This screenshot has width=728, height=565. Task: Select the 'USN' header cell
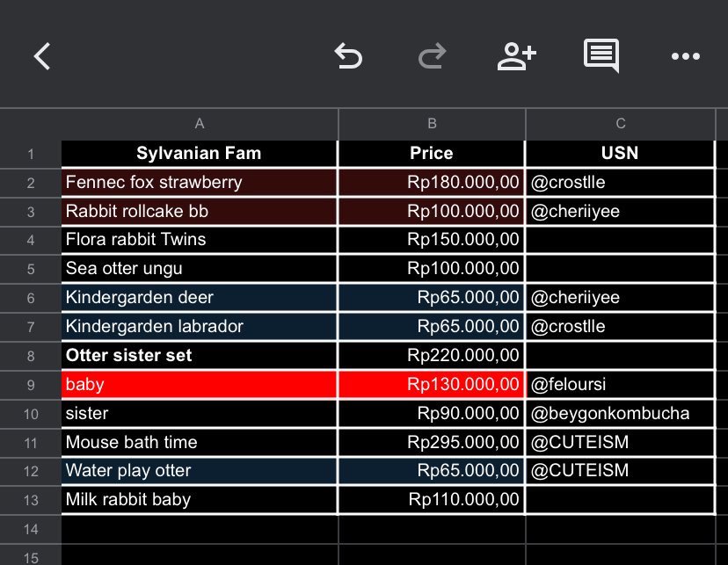(620, 154)
